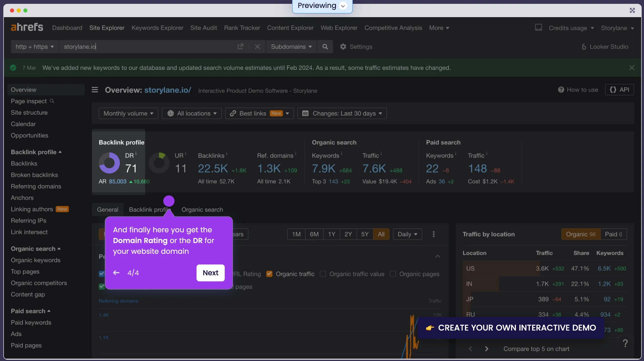Click the back arrow in the tooltip
The width and height of the screenshot is (644, 361).
click(116, 273)
